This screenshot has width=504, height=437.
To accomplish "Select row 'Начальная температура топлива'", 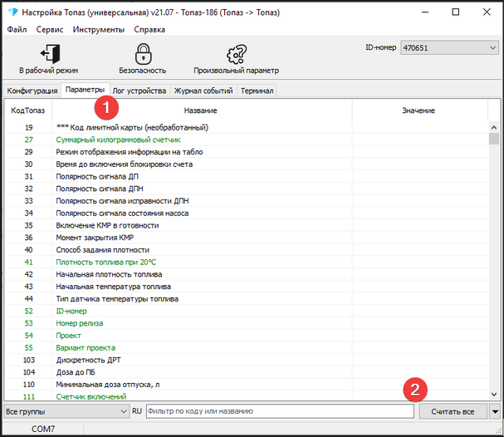I will (247, 287).
